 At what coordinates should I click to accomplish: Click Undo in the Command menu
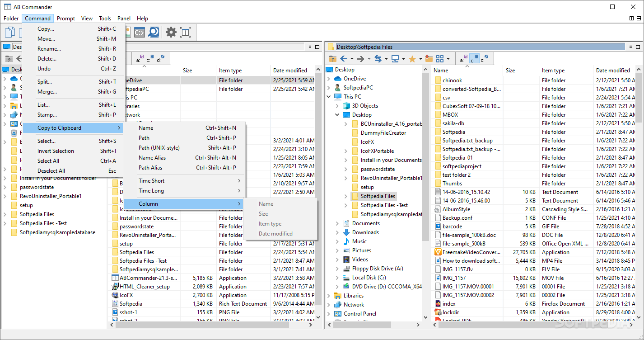pos(74,69)
